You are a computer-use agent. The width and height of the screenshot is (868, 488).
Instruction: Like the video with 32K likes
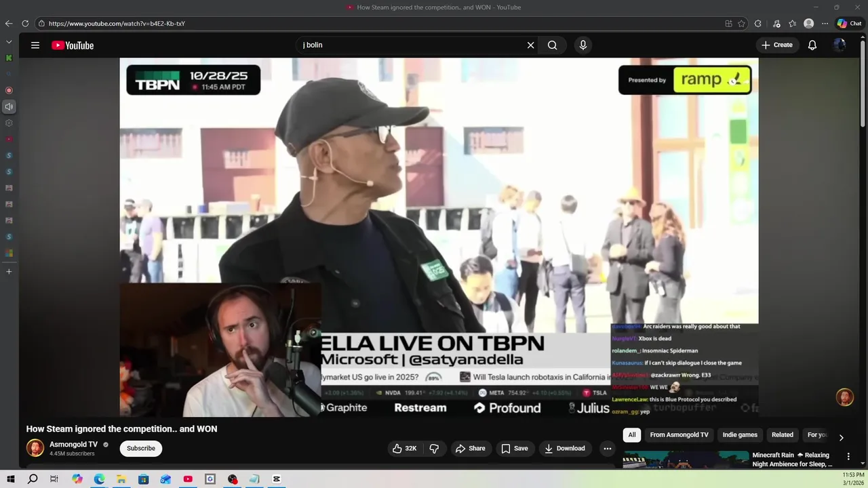[404, 448]
